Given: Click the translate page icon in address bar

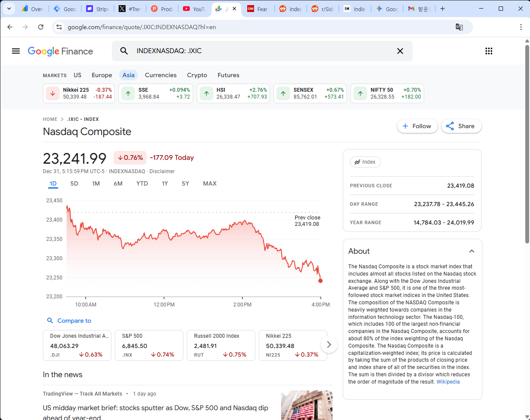Looking at the screenshot, I should tap(459, 27).
